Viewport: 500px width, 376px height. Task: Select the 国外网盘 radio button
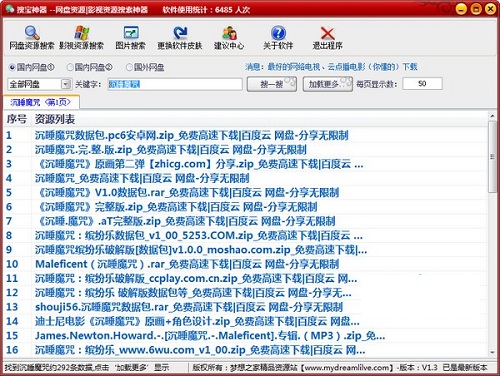129,67
